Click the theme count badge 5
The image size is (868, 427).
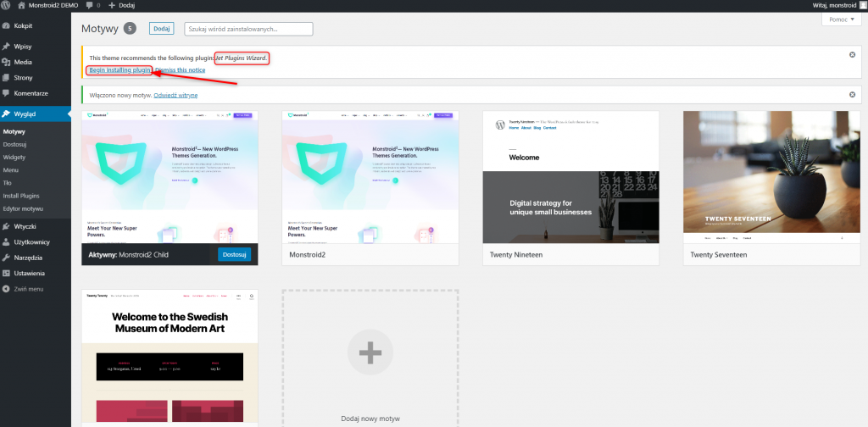(130, 29)
